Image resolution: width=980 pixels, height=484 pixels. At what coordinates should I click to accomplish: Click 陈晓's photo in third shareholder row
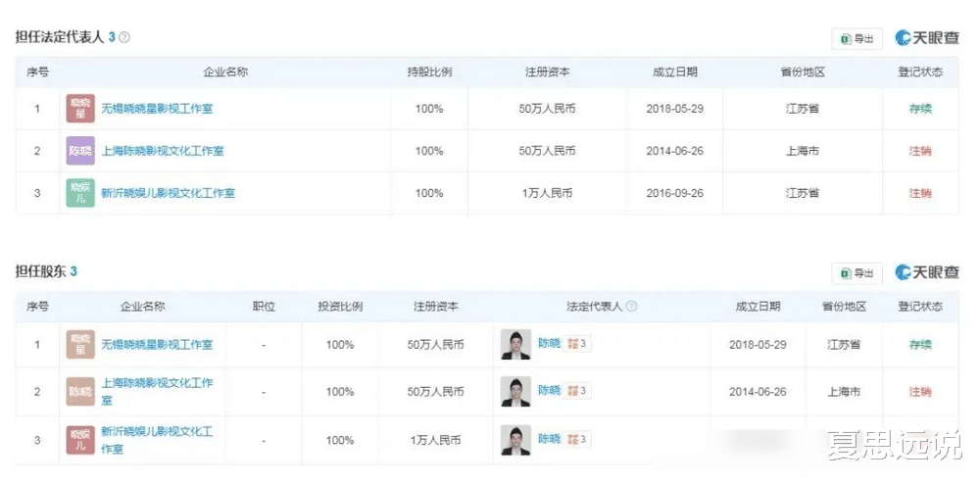(515, 440)
